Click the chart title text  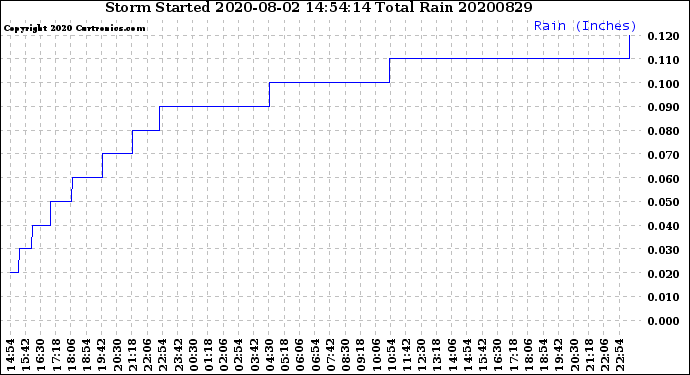319,7
